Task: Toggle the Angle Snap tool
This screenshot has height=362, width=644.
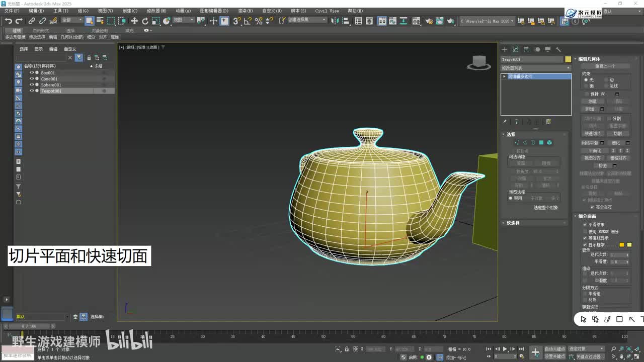Action: click(x=248, y=21)
